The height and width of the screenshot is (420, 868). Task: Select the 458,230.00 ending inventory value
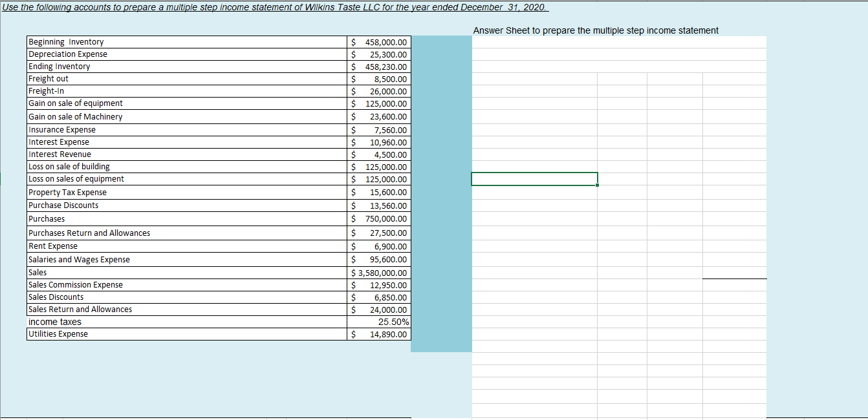[x=380, y=67]
